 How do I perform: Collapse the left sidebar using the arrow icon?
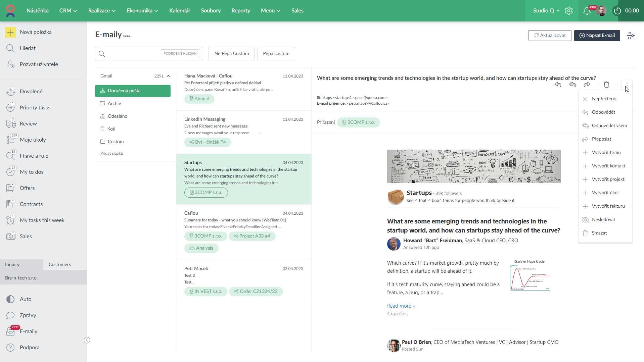point(87,340)
